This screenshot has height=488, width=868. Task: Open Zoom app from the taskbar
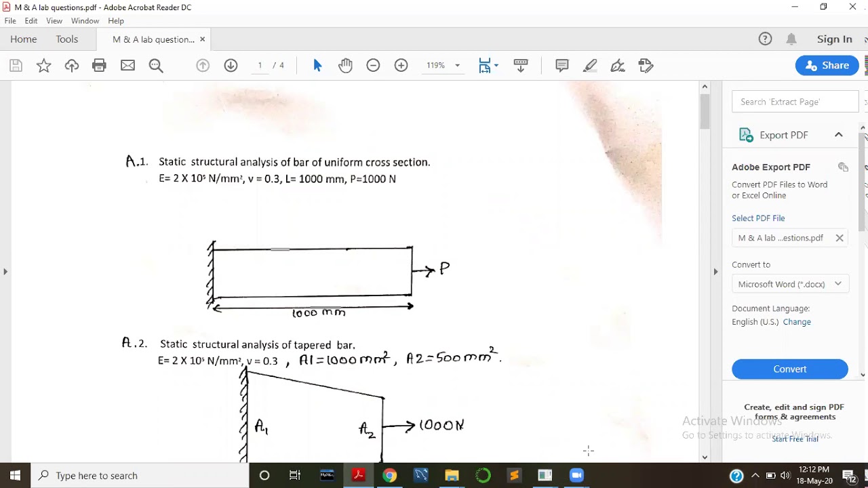576,475
